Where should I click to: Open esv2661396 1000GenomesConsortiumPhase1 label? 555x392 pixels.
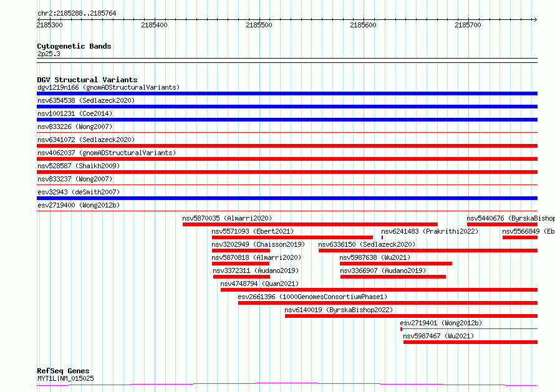point(312,297)
